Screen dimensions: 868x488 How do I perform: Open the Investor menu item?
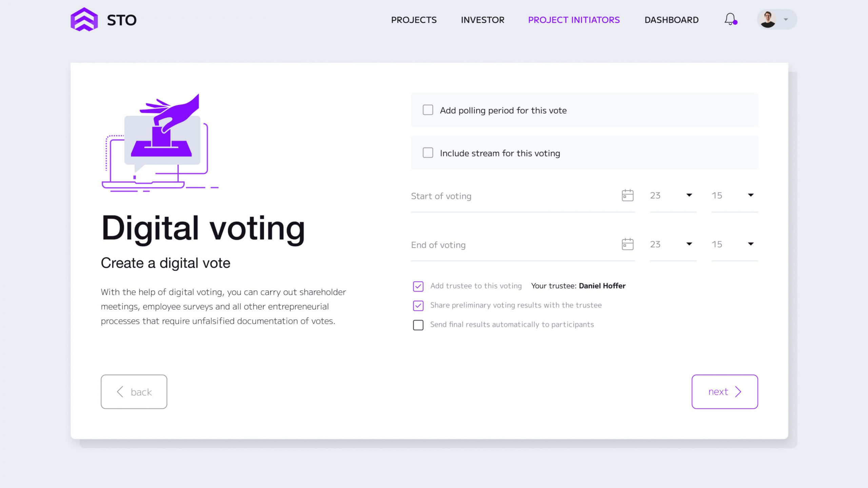point(482,20)
